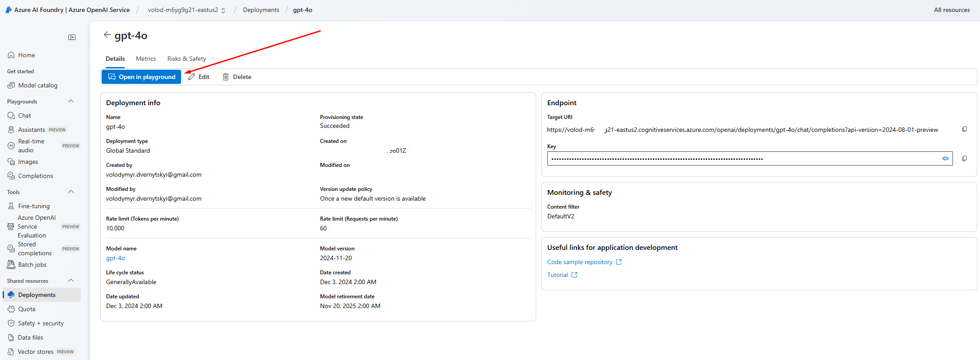The image size is (980, 360).
Task: Click the Get started sidebar heading
Action: tap(20, 71)
